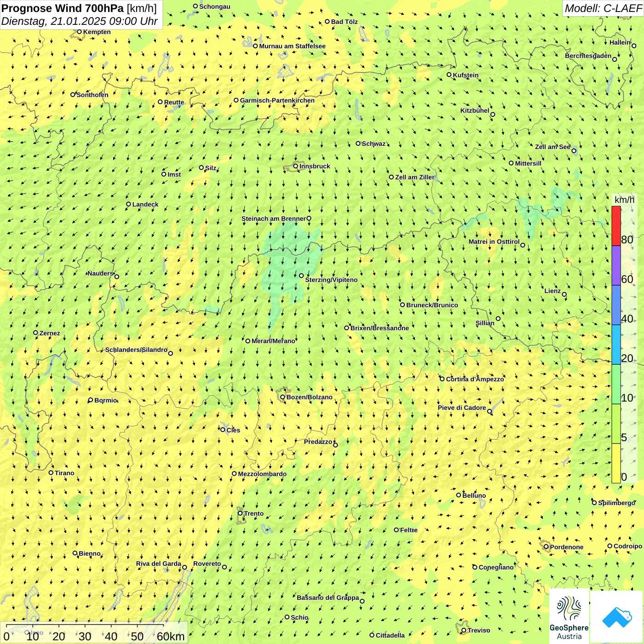
Task: Click the Bruneck/Brunico label
Action: pos(432,305)
